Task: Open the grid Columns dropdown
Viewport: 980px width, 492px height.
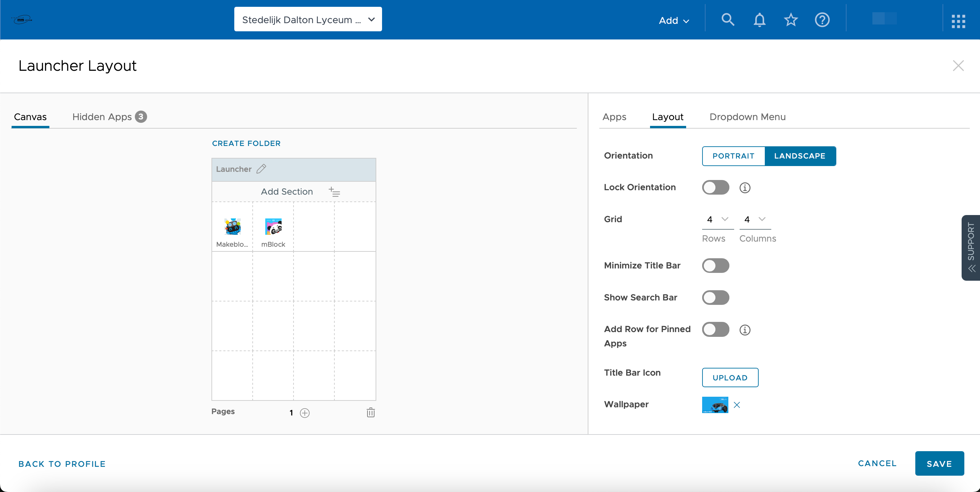Action: pos(755,219)
